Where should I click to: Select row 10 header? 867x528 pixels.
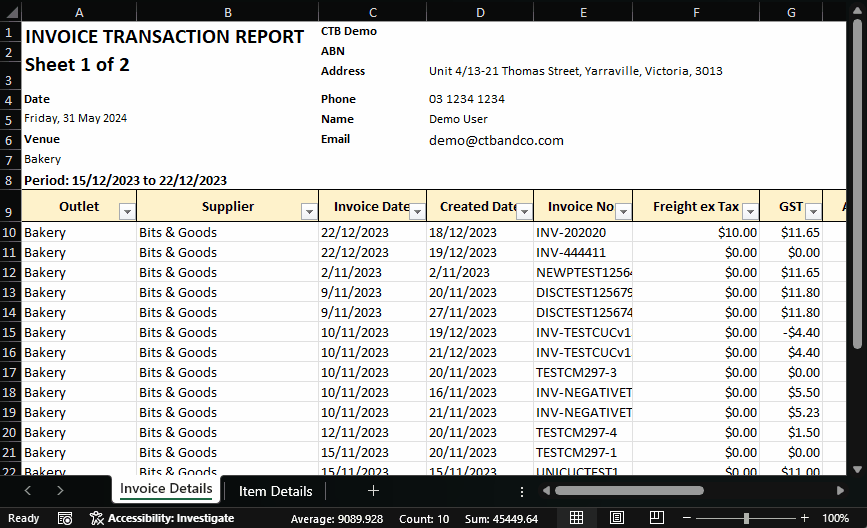[10, 232]
